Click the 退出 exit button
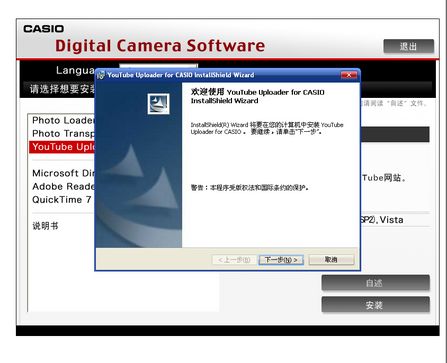The image size is (447, 363). click(x=409, y=46)
